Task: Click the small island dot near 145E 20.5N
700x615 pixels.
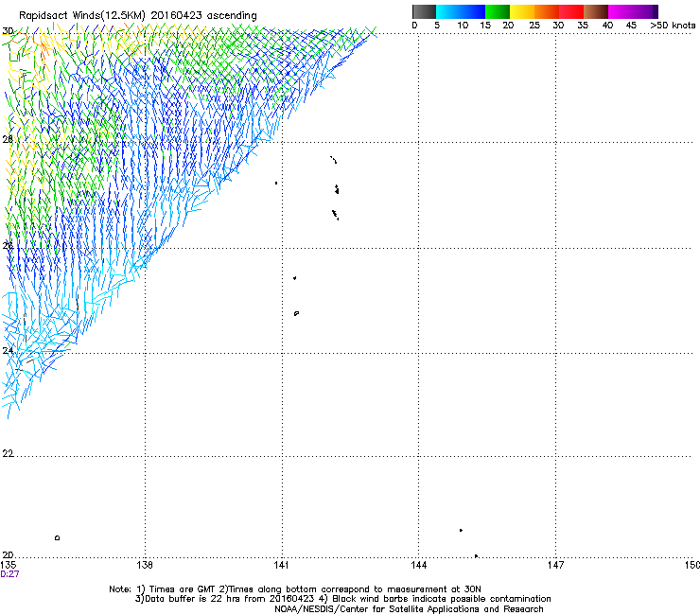Action: (x=462, y=530)
